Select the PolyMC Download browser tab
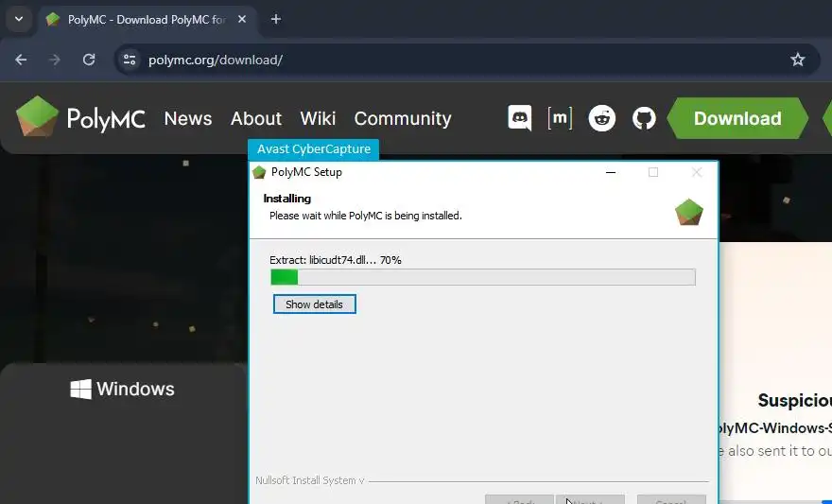 coord(146,20)
